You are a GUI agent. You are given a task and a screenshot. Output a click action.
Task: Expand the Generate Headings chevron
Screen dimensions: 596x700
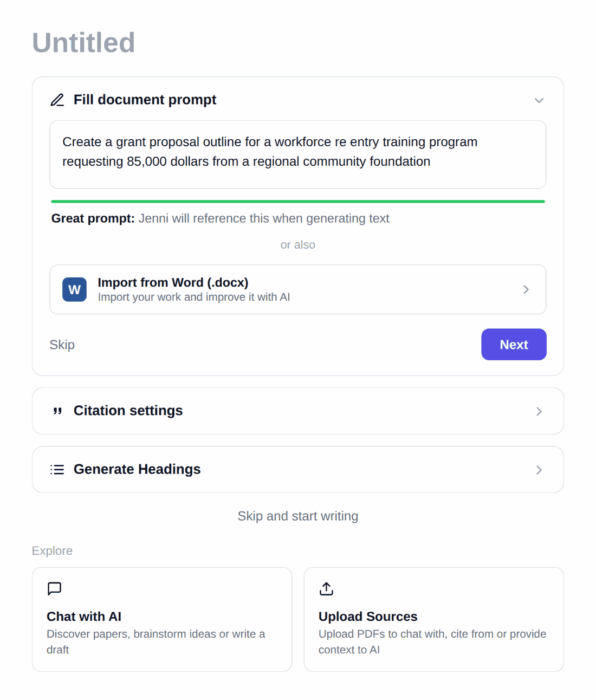coord(539,470)
